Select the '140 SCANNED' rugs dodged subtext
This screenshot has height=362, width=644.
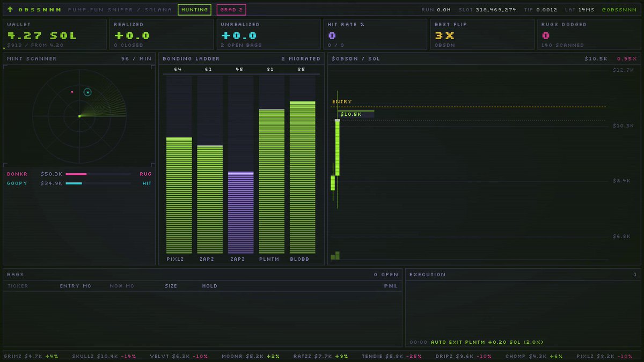tap(562, 46)
